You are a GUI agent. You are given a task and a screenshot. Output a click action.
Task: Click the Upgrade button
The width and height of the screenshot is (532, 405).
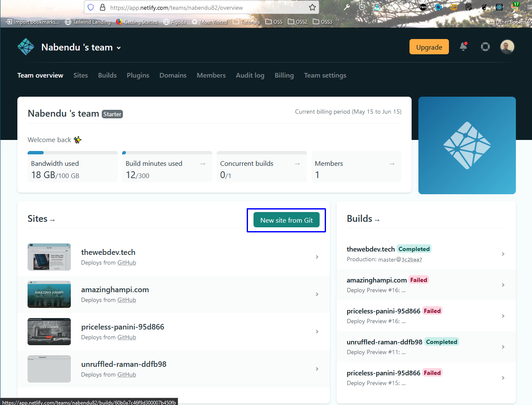pos(429,47)
